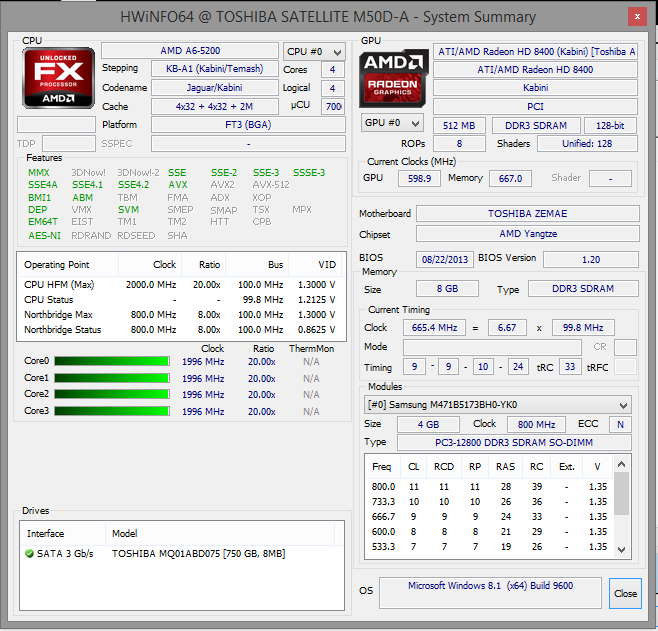The image size is (658, 631).
Task: Select the TOSHIBA MQ01ABD075 drive row
Action: pos(182,554)
